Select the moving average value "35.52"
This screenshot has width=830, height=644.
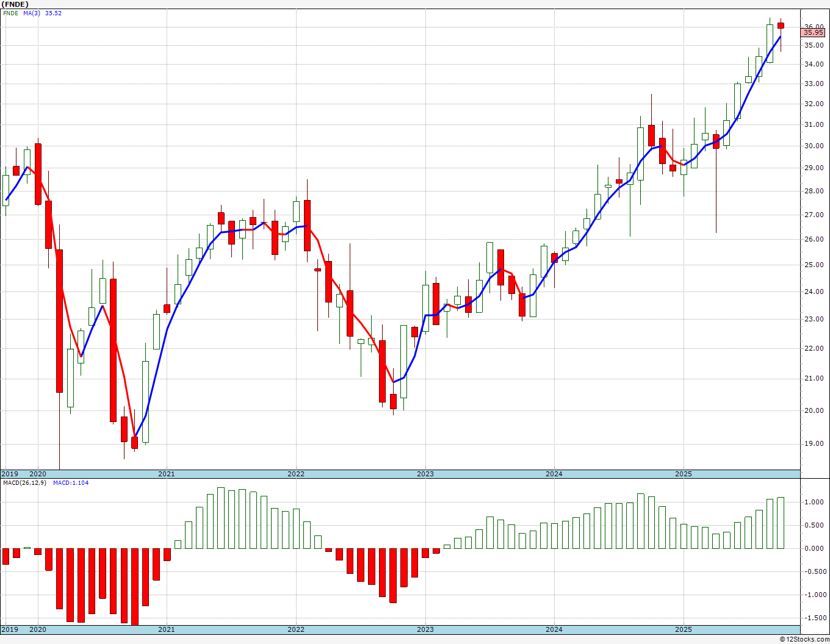pyautogui.click(x=53, y=13)
